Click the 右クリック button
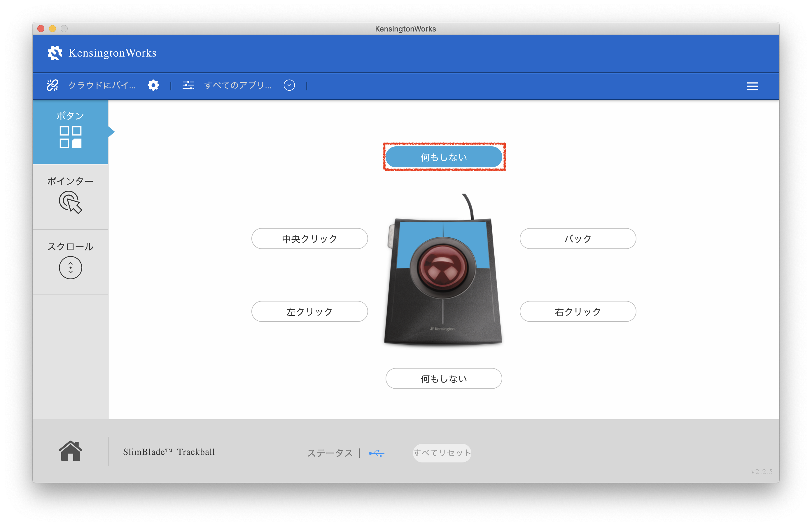The height and width of the screenshot is (526, 812). (577, 311)
